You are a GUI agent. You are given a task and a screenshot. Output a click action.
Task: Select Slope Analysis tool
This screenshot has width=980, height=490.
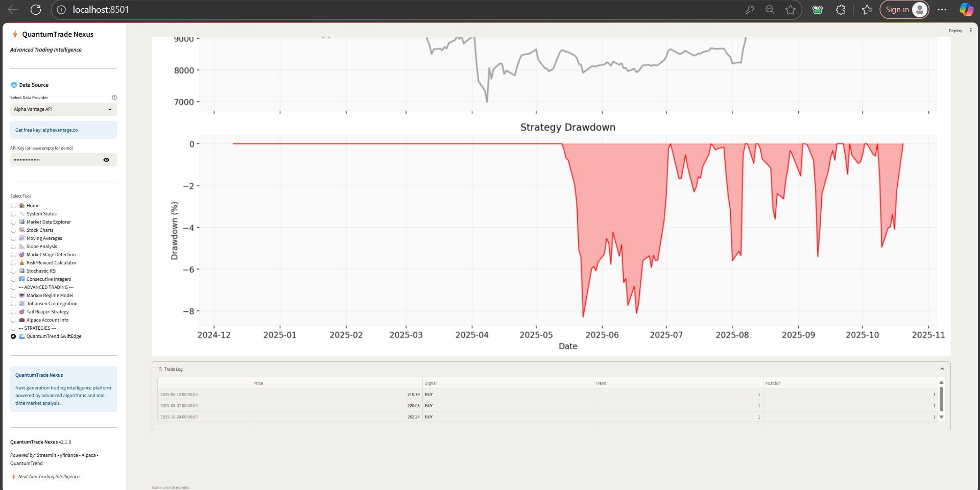click(13, 247)
